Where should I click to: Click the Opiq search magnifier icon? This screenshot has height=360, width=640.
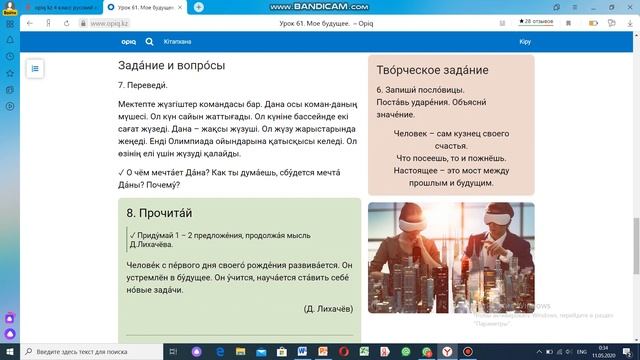point(149,42)
